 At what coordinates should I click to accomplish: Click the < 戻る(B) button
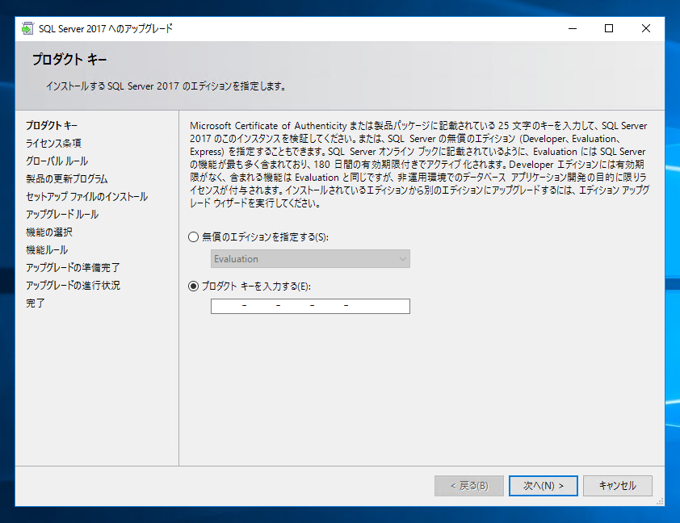click(469, 486)
